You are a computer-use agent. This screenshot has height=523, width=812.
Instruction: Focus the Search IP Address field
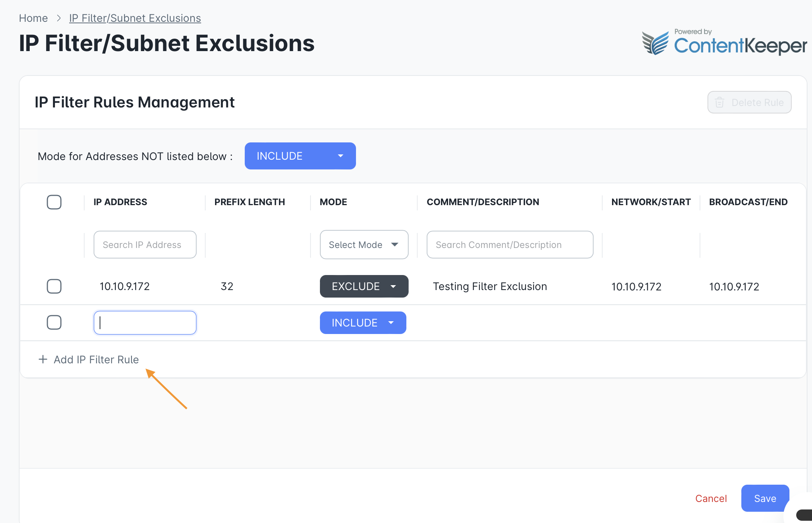pyautogui.click(x=145, y=245)
